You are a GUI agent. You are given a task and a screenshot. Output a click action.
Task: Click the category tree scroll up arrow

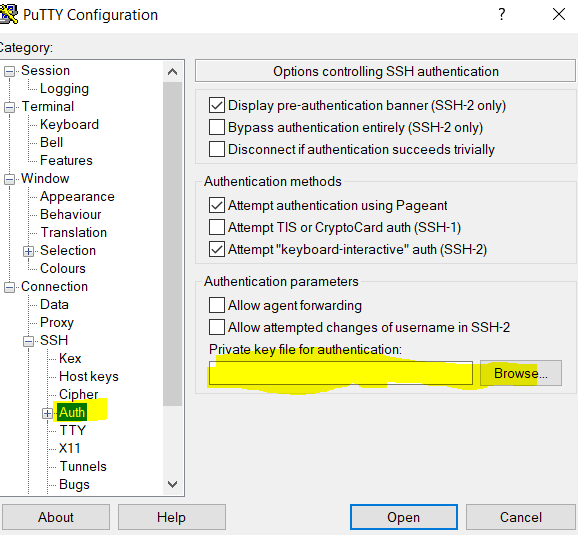point(172,72)
